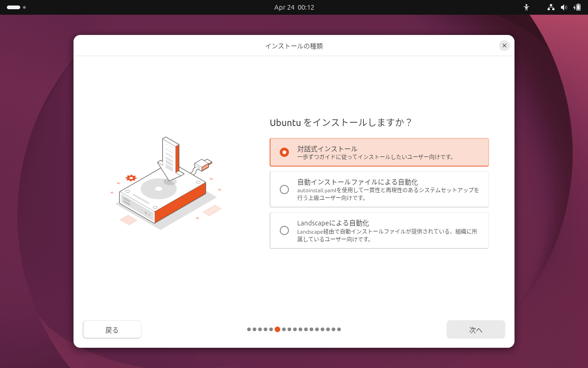Viewport: 588px width, 368px height.
Task: Open the accessibility menu in top bar
Action: [x=526, y=7]
